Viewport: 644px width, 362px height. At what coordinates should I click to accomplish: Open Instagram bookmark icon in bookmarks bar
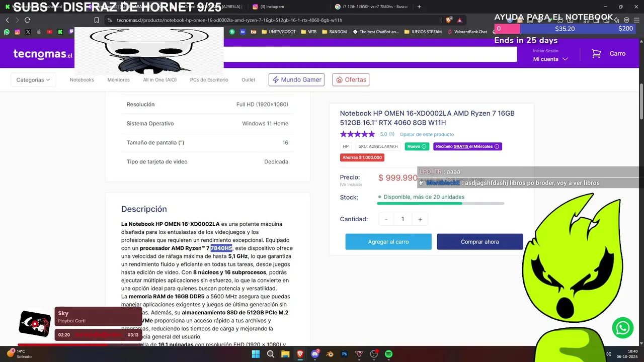17,32
